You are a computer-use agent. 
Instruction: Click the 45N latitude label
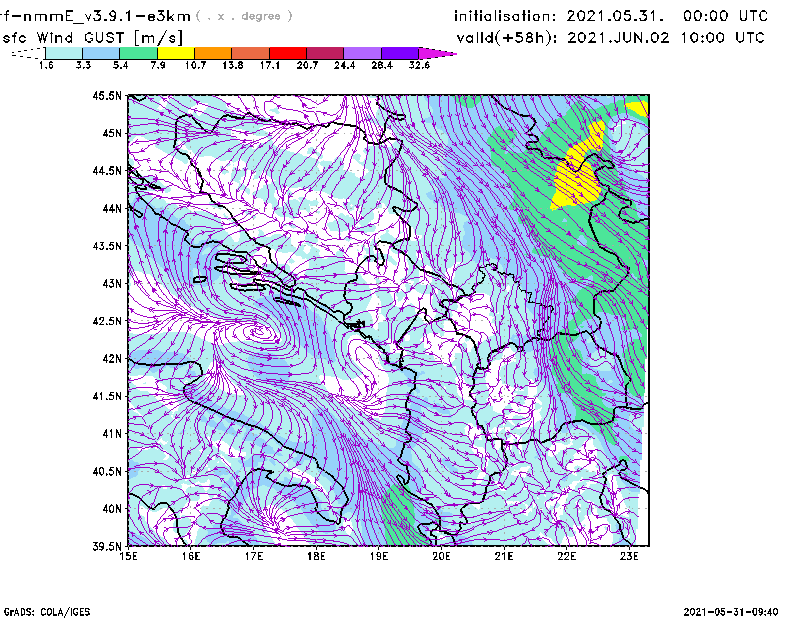(112, 133)
